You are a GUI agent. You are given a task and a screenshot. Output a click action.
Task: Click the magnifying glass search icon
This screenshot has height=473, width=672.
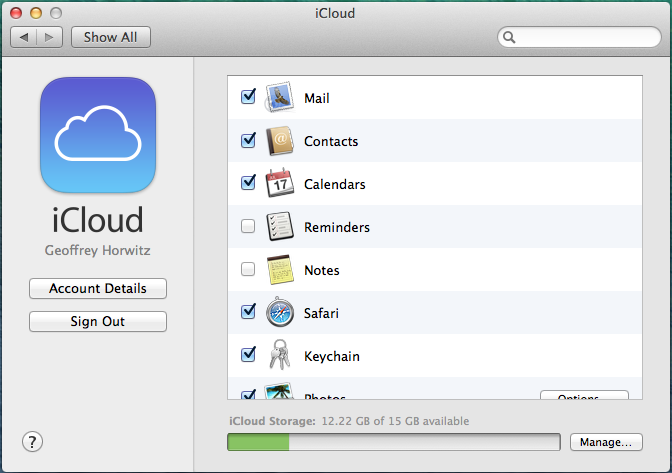(x=509, y=37)
